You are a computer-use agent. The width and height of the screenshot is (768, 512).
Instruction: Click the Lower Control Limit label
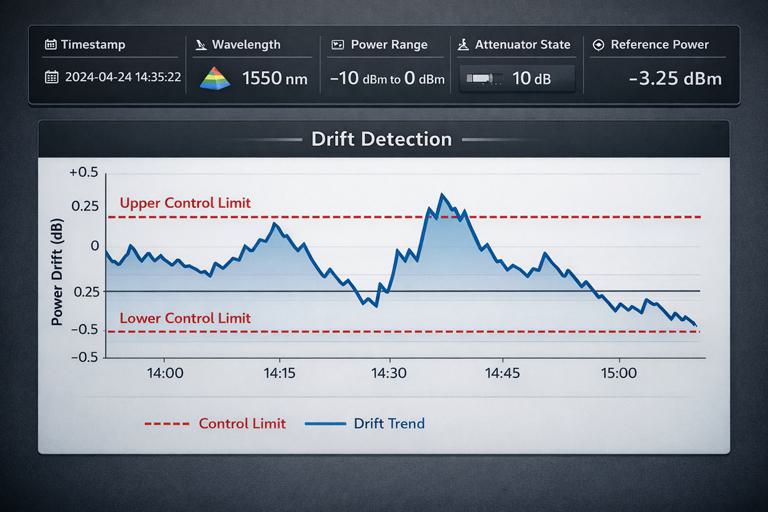coord(185,318)
